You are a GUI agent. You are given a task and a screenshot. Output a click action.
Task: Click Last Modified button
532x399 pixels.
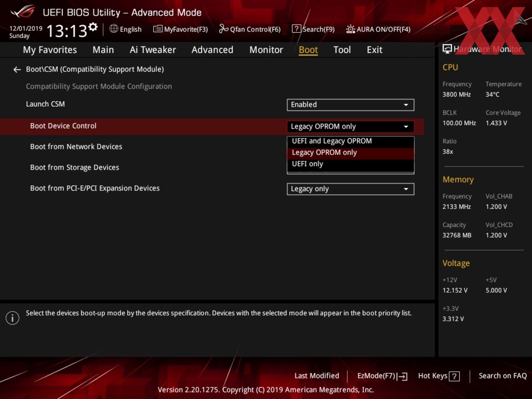click(x=317, y=376)
